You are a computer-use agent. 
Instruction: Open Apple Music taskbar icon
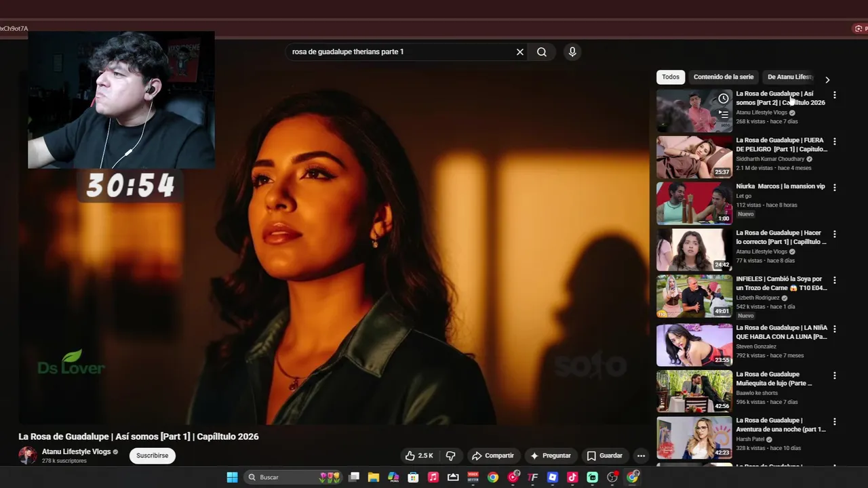tap(433, 477)
